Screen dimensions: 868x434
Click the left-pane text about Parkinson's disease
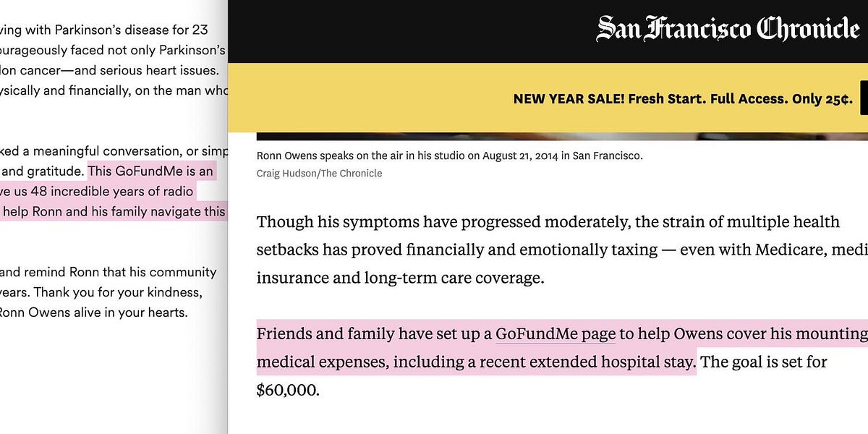(x=101, y=30)
